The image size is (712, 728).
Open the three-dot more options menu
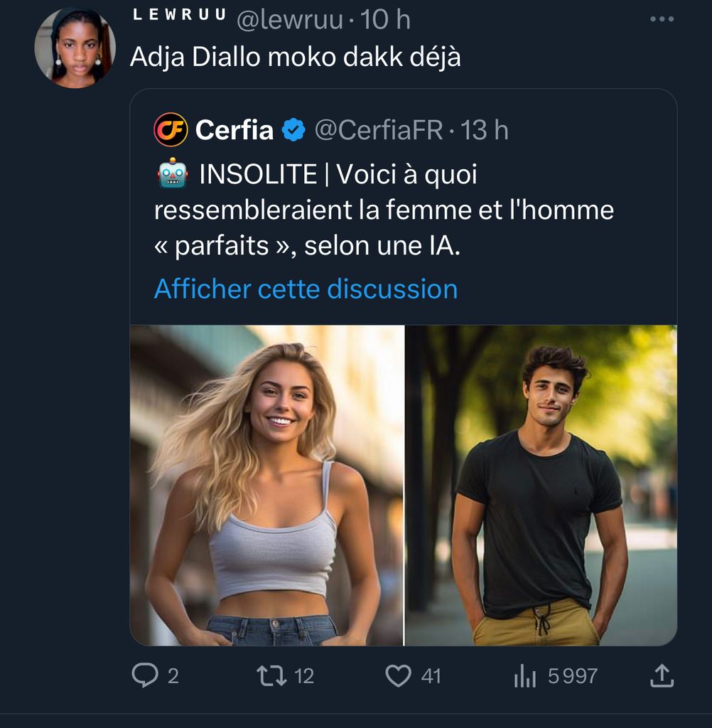click(662, 19)
